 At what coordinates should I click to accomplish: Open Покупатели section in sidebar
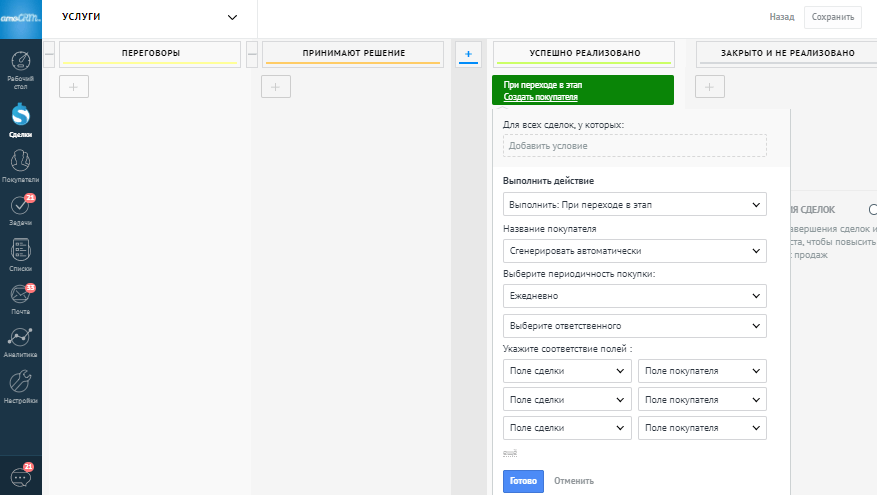pyautogui.click(x=21, y=166)
